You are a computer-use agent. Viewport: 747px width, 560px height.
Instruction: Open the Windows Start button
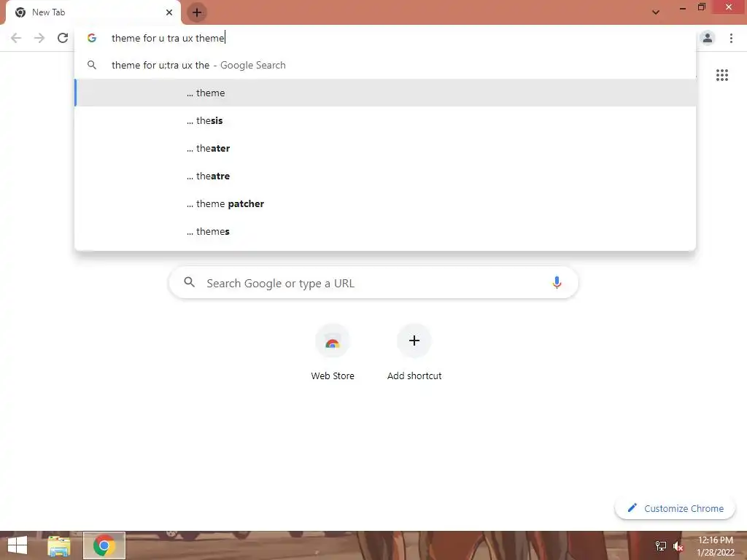(18, 545)
